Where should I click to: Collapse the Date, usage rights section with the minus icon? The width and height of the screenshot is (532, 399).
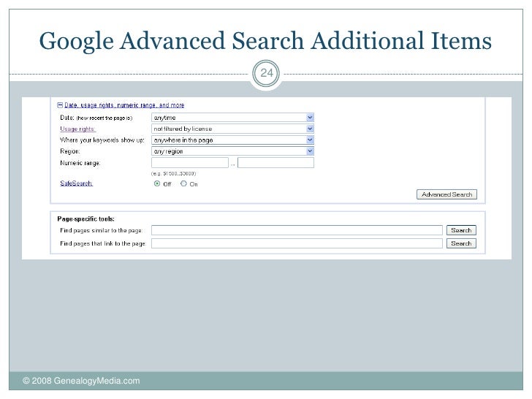pyautogui.click(x=60, y=105)
